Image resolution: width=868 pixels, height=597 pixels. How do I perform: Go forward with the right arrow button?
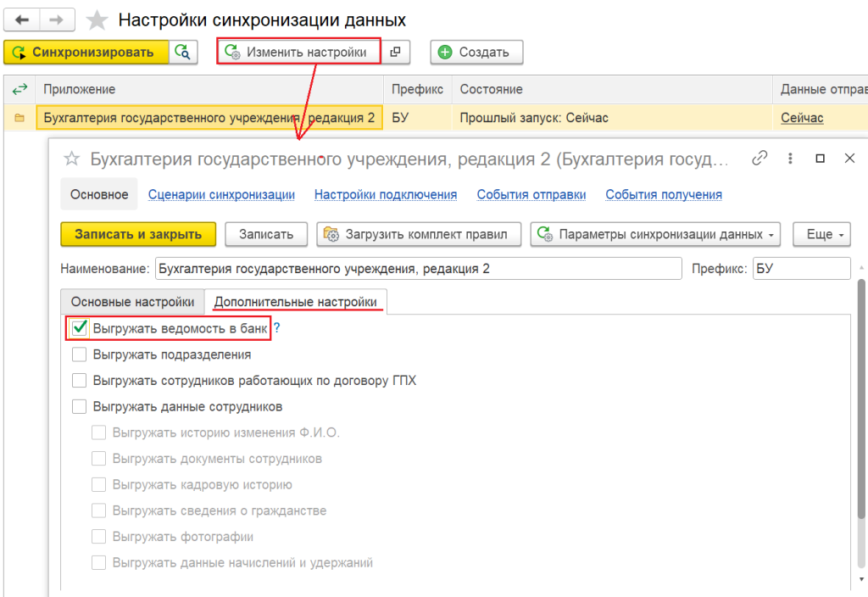pyautogui.click(x=57, y=20)
